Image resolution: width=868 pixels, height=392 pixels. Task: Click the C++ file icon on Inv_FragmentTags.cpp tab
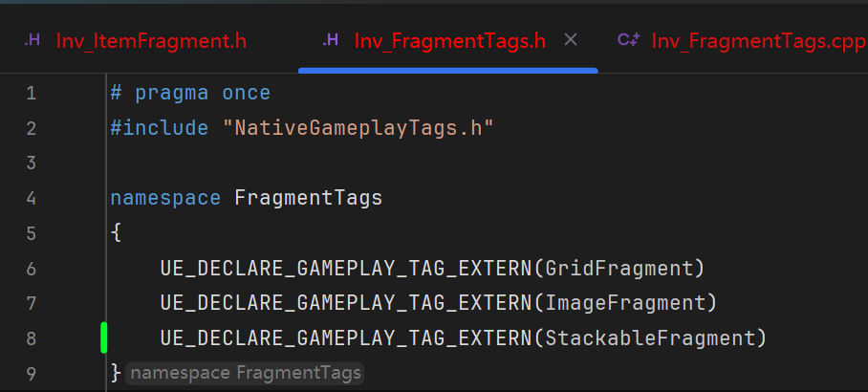[x=628, y=40]
